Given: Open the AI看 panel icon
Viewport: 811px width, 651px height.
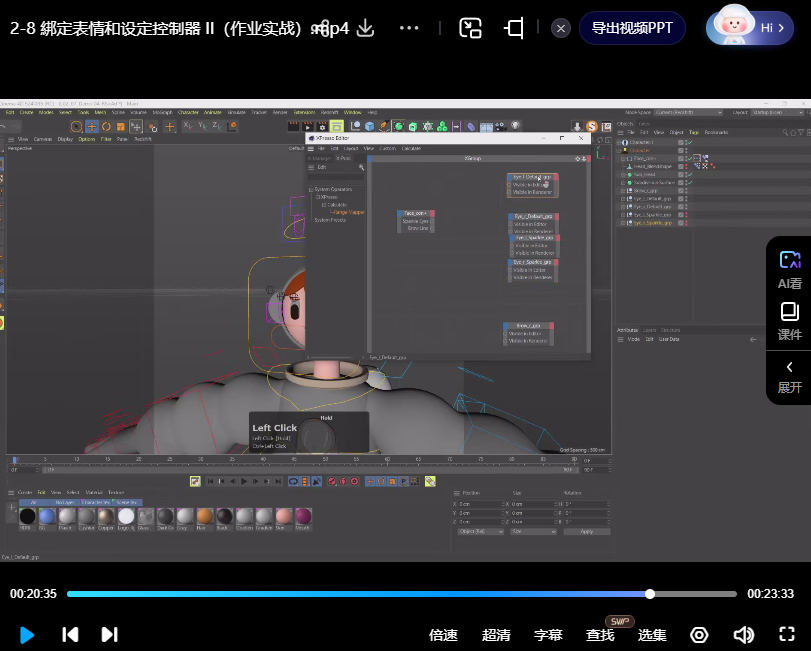Looking at the screenshot, I should pos(789,268).
